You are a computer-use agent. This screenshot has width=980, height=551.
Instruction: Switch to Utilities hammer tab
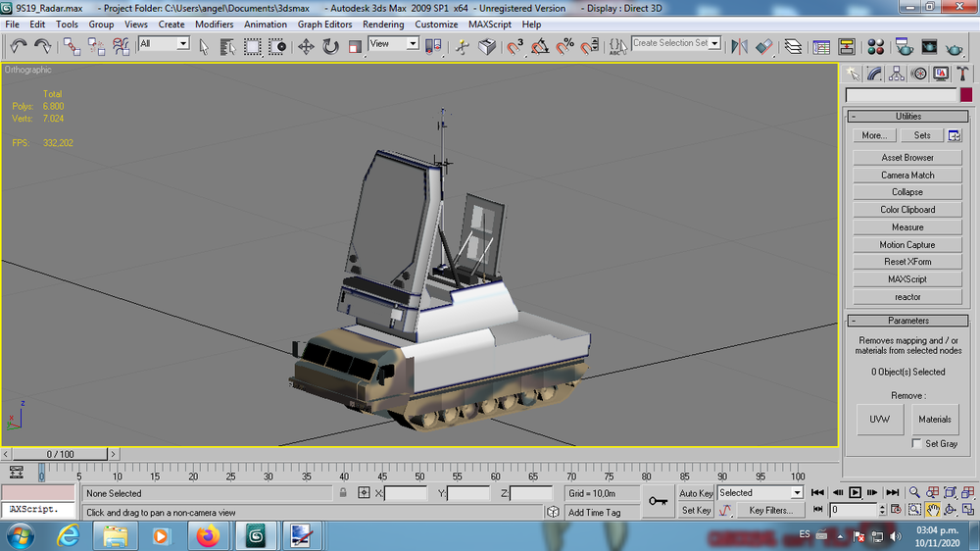click(962, 74)
